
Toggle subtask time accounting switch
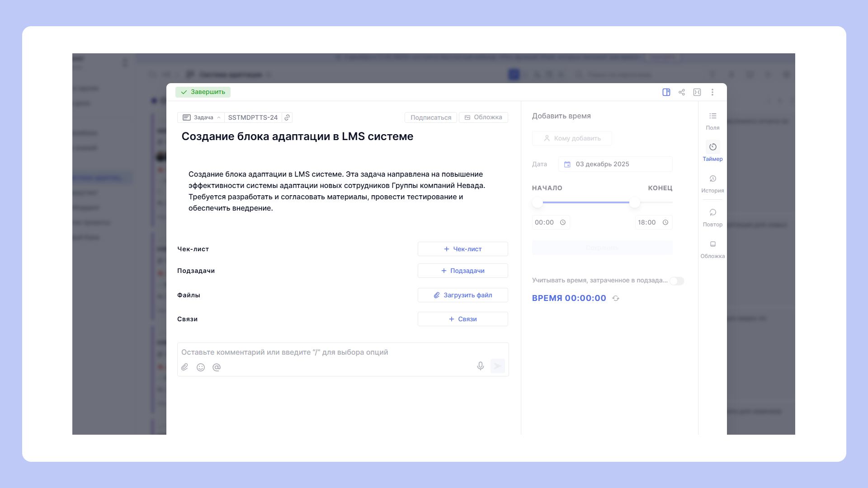tap(677, 281)
